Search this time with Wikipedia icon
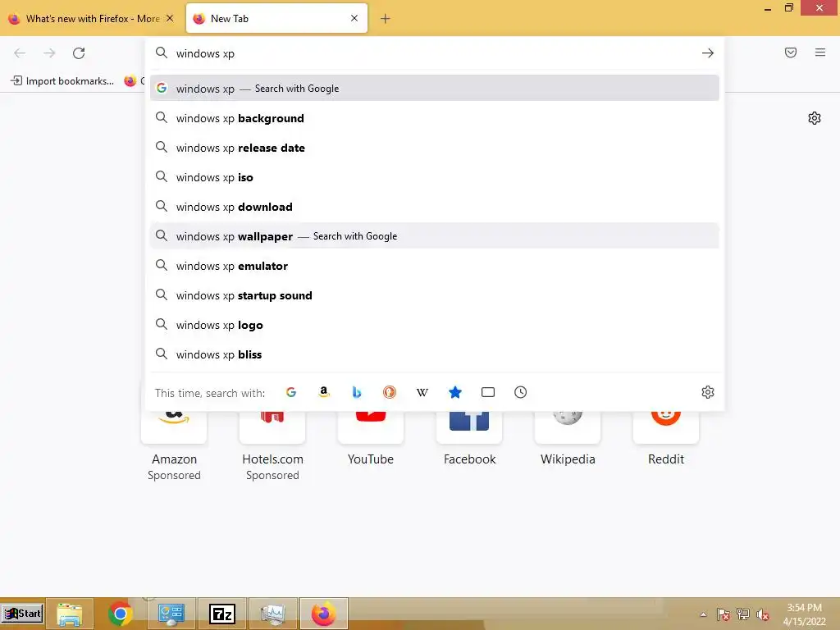This screenshot has height=630, width=840. 422,392
